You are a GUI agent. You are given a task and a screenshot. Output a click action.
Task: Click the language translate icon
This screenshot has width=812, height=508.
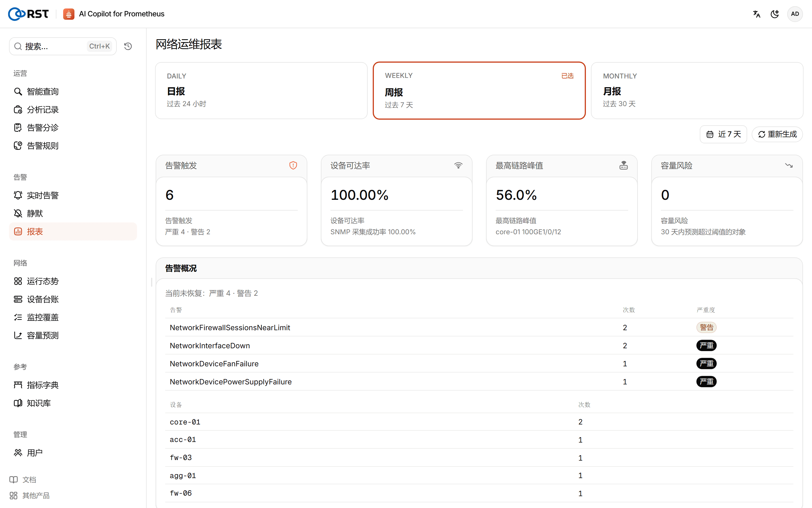point(756,14)
